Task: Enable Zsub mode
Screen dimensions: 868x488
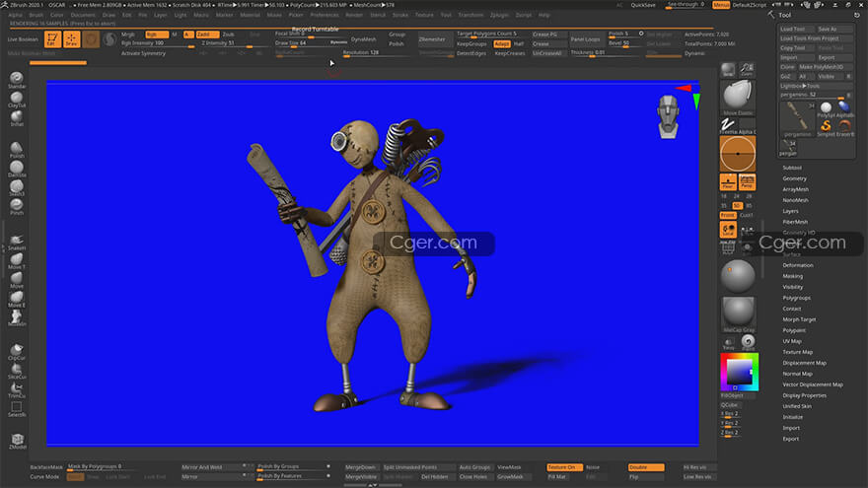Action: point(229,35)
